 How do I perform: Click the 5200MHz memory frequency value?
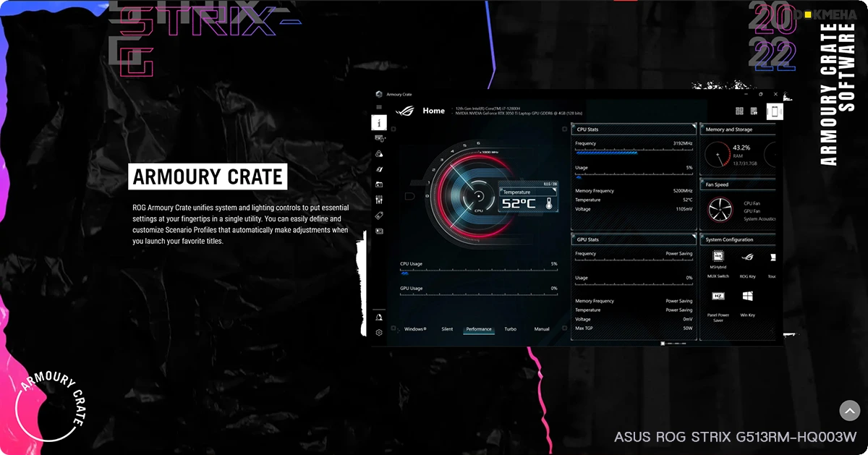[x=683, y=191]
